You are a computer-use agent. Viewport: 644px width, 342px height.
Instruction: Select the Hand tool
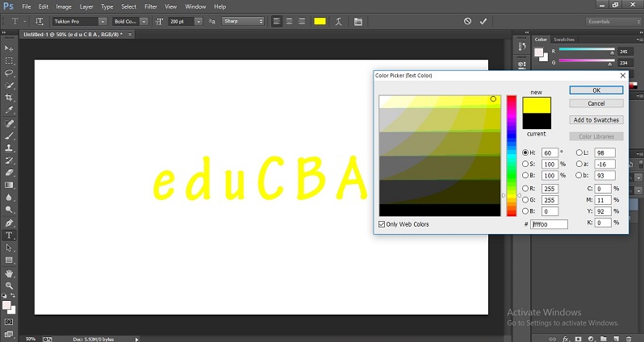[x=9, y=273]
